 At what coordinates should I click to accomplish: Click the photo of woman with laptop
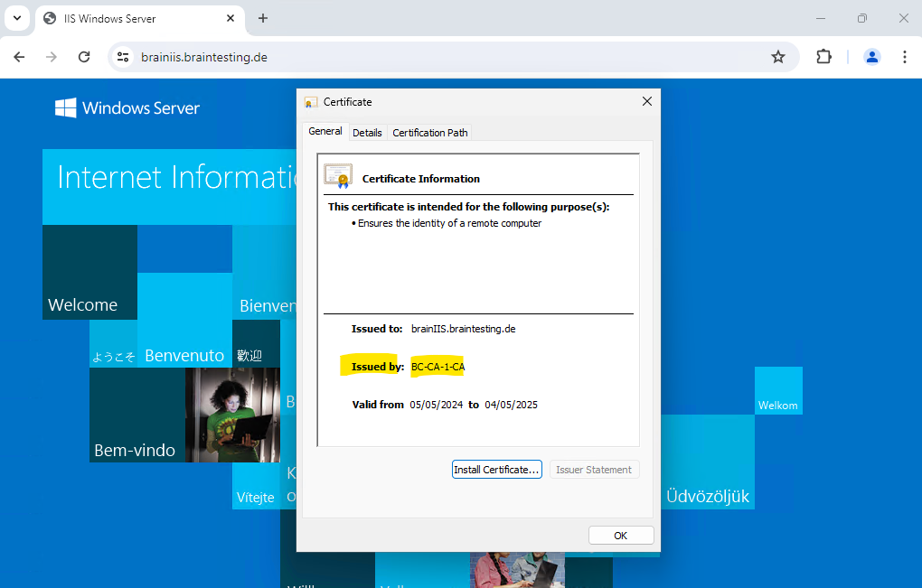pyautogui.click(x=233, y=415)
